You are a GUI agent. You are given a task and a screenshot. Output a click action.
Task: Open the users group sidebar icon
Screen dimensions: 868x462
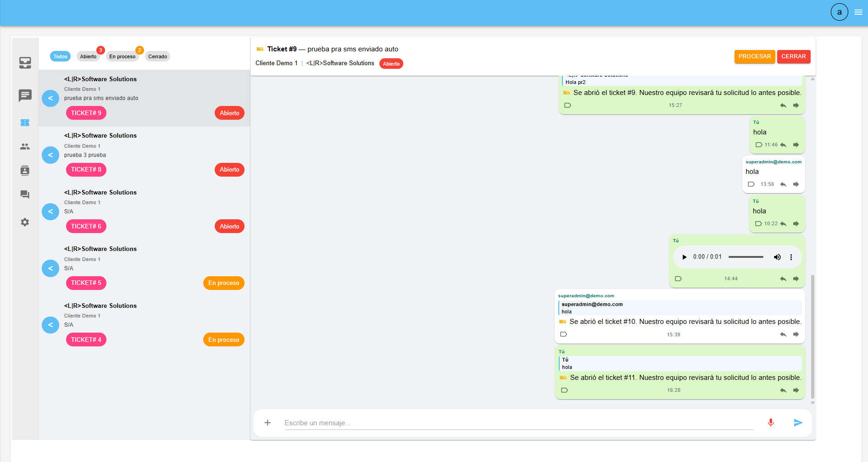click(25, 146)
